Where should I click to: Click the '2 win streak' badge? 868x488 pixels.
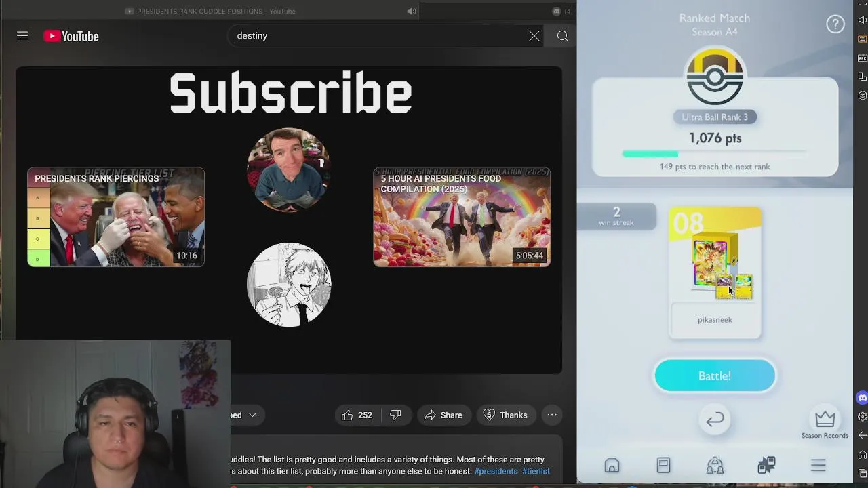(616, 216)
